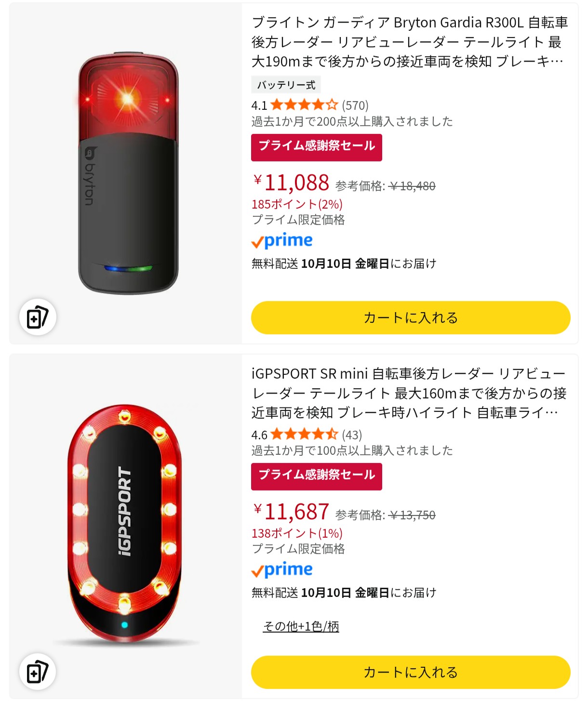The image size is (588, 702).
Task: Tap the compare icon on iGPSPORT product image
Action: (38, 672)
